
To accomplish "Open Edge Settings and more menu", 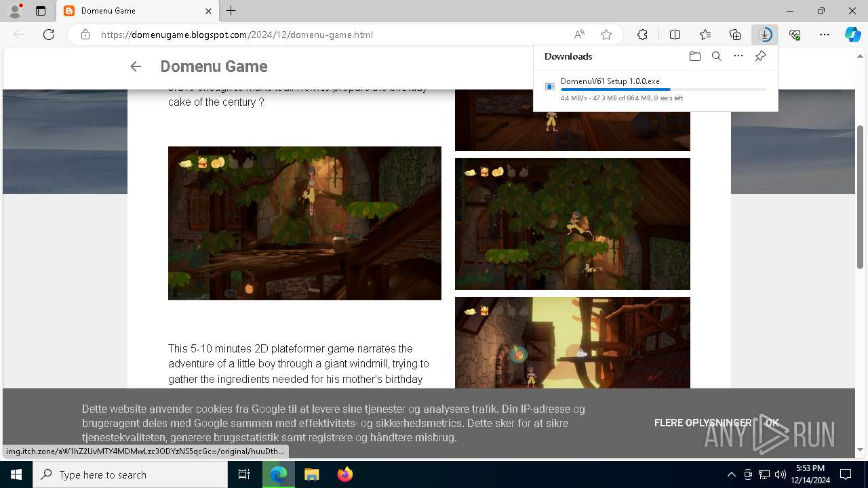I will (x=825, y=35).
